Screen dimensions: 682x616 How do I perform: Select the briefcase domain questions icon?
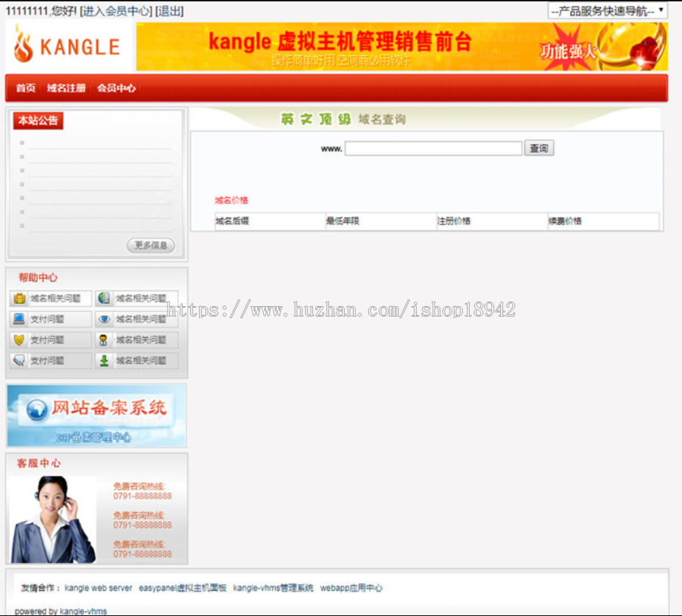coord(20,297)
